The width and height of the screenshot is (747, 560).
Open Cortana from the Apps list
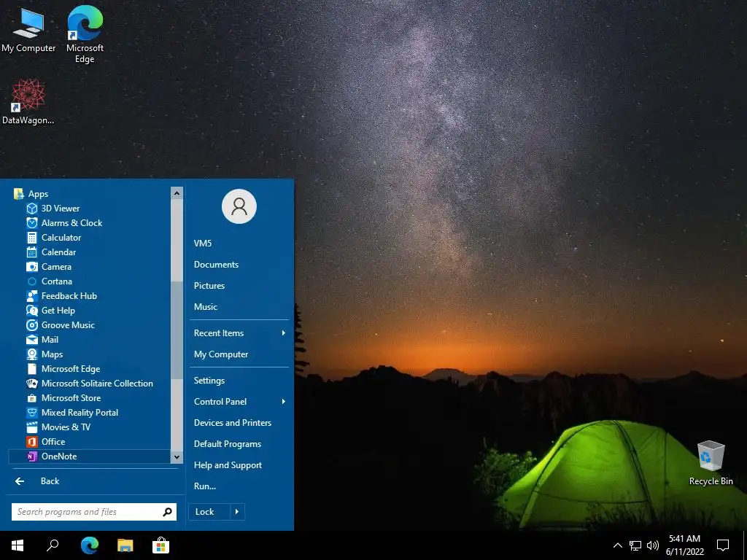90,281
